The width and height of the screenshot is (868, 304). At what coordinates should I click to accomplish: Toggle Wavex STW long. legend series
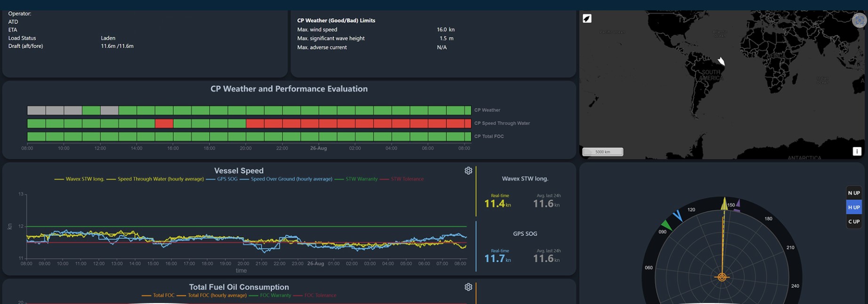tap(80, 179)
